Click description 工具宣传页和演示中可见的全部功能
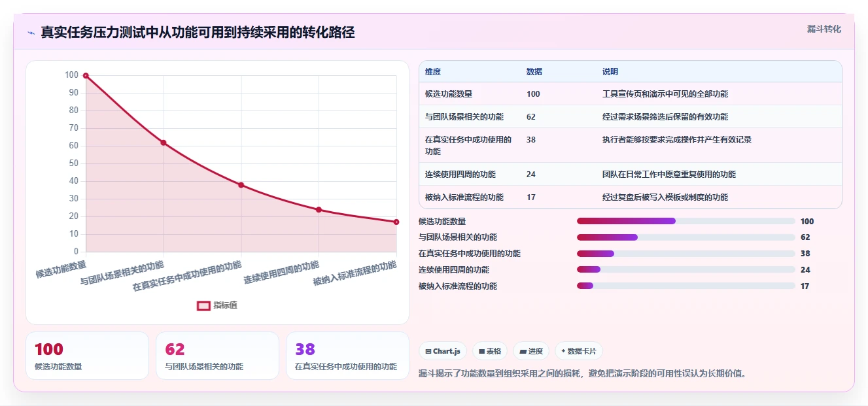 (665, 94)
